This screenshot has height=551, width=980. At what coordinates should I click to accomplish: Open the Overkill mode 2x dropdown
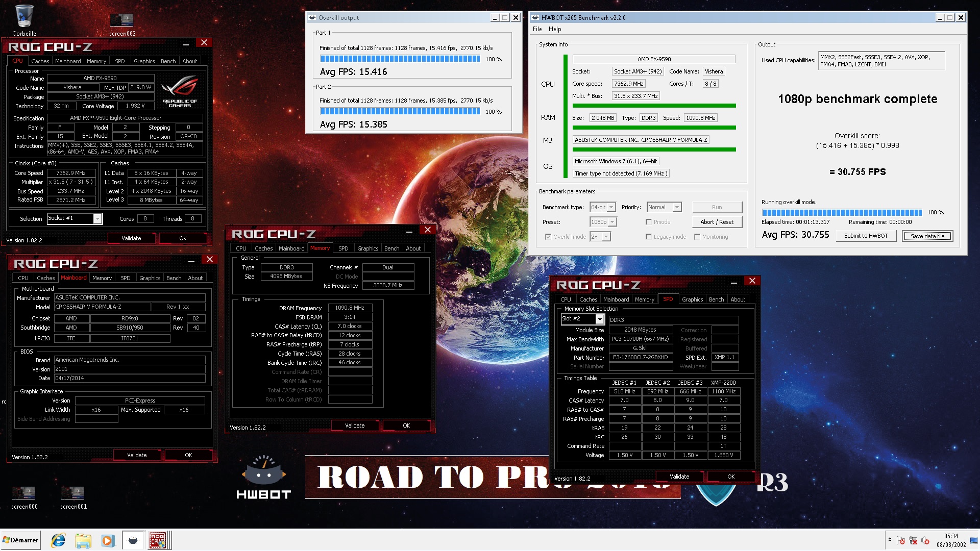(x=600, y=237)
